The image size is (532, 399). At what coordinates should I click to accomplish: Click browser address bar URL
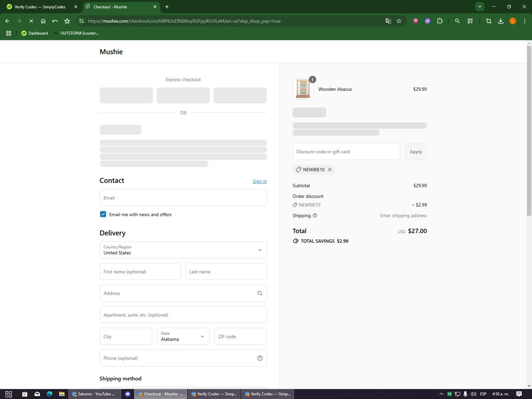pyautogui.click(x=184, y=21)
